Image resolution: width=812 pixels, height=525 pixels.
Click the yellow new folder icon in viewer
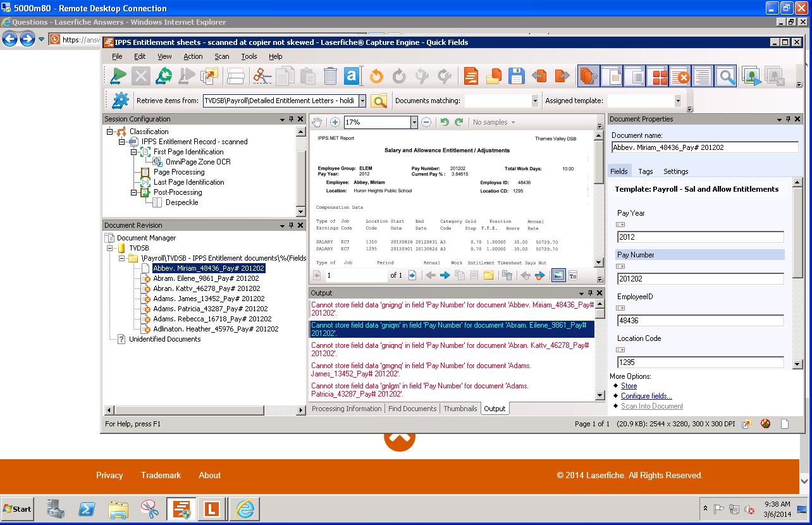(x=488, y=275)
